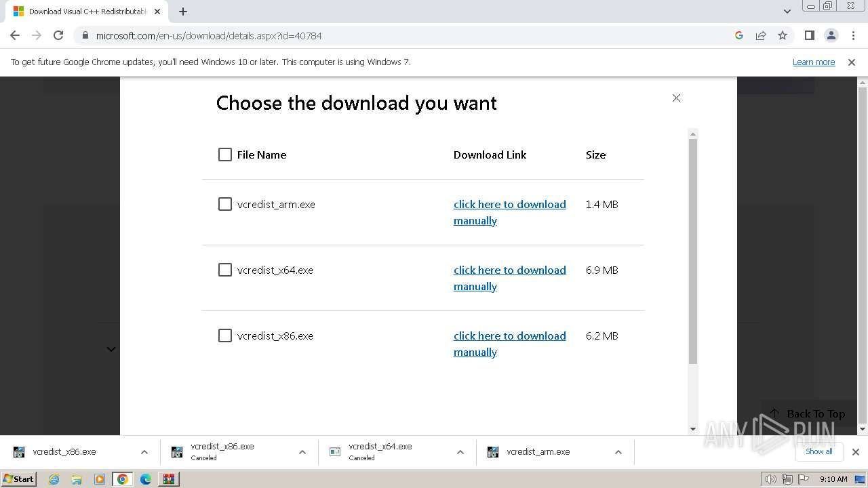This screenshot has width=868, height=488.
Task: Open menu arrow for canceled vcredist_x64.exe download
Action: 460,452
